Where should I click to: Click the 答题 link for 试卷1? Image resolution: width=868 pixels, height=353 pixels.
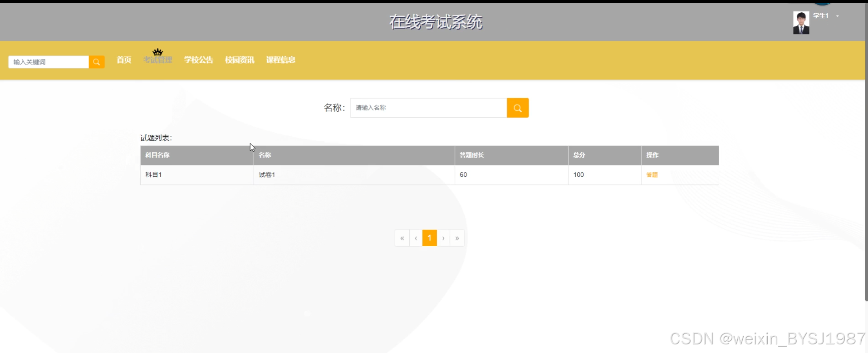652,175
